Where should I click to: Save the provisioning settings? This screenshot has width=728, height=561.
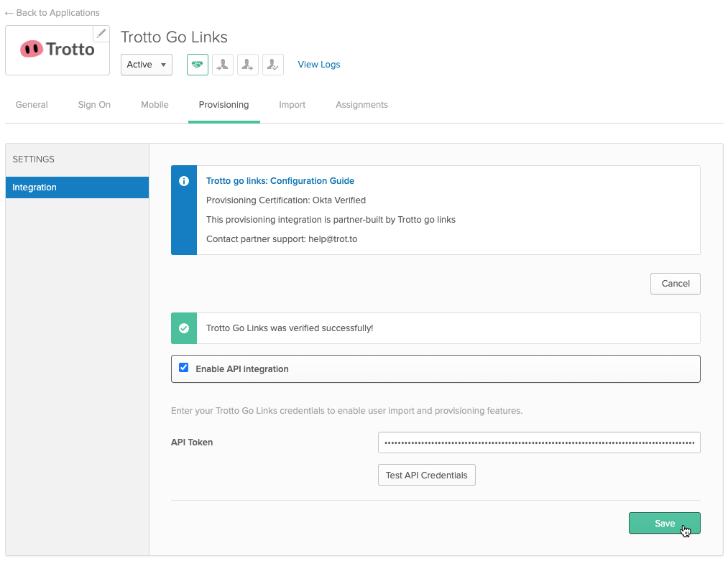[x=664, y=524]
